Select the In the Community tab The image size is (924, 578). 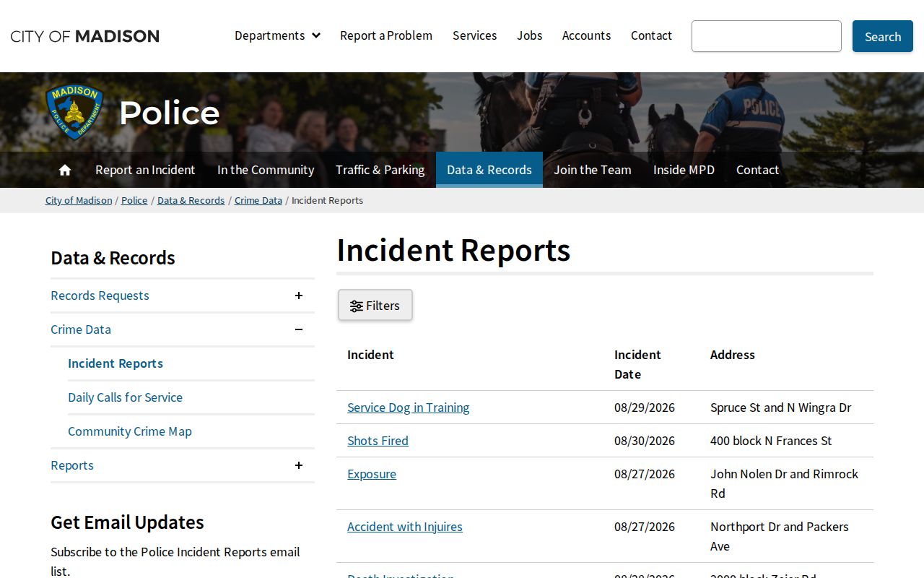tap(266, 170)
